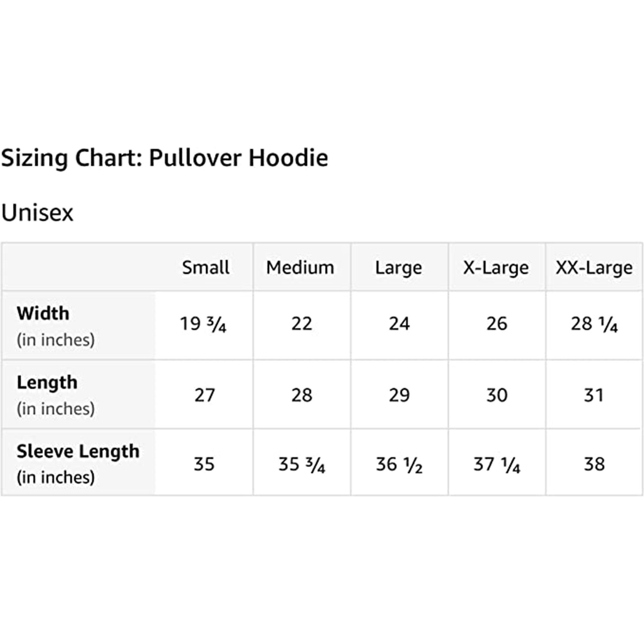Click the Medium width value 22
The height and width of the screenshot is (644, 644).
[302, 324]
